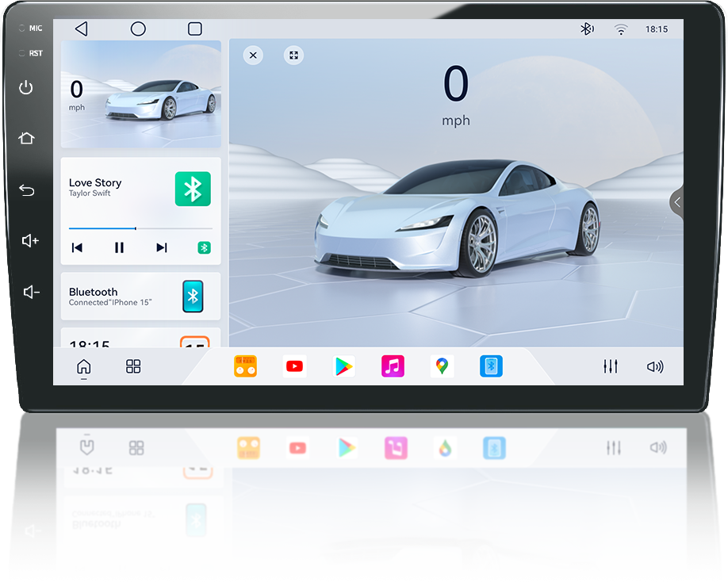Viewport: 728px width, 582px height.
Task: Open the Bluetooth phone app in dock
Action: [491, 366]
